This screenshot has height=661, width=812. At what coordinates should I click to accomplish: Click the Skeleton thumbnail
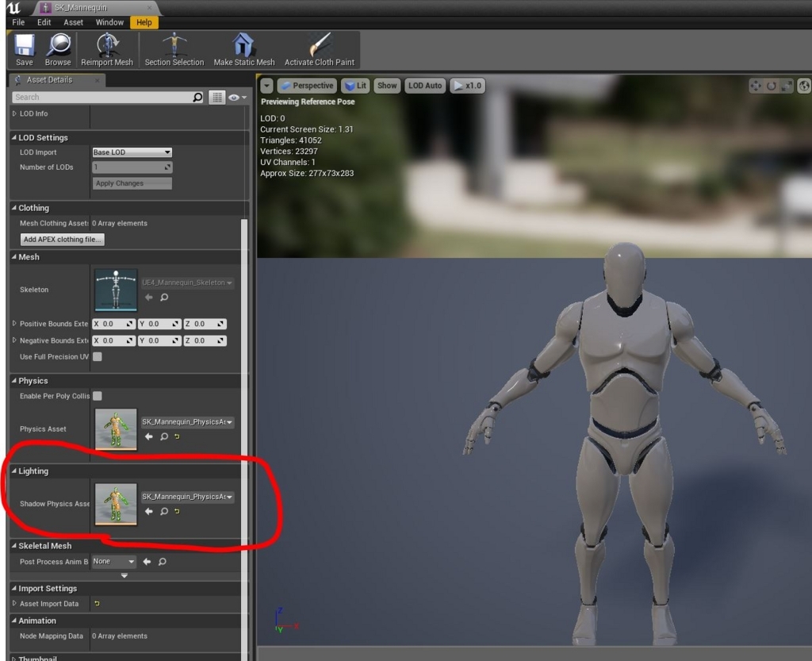pos(116,290)
